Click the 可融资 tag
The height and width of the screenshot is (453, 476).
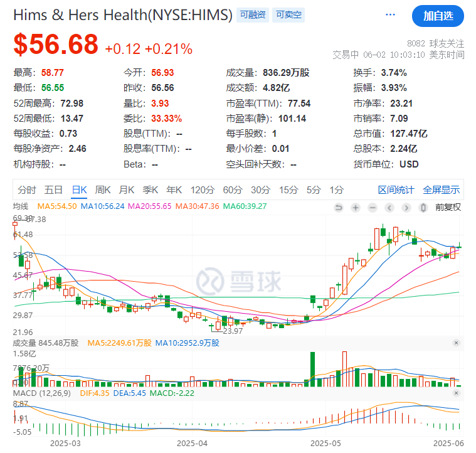click(253, 15)
